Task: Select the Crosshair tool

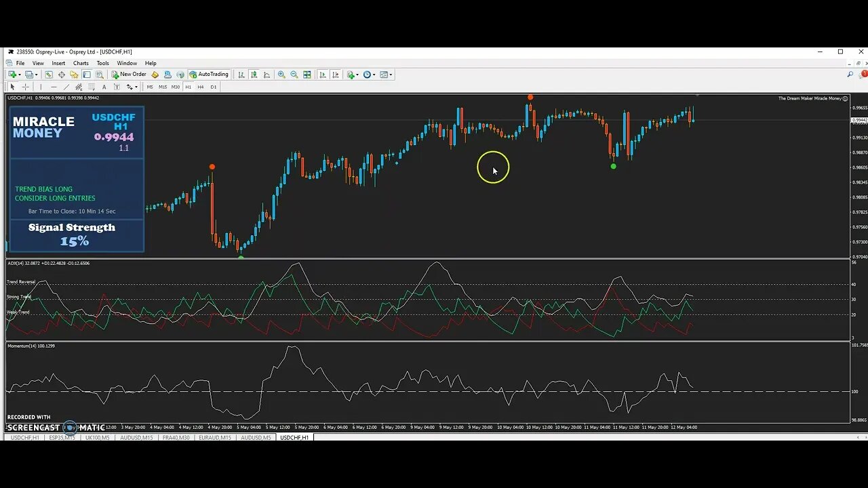Action: (25, 87)
